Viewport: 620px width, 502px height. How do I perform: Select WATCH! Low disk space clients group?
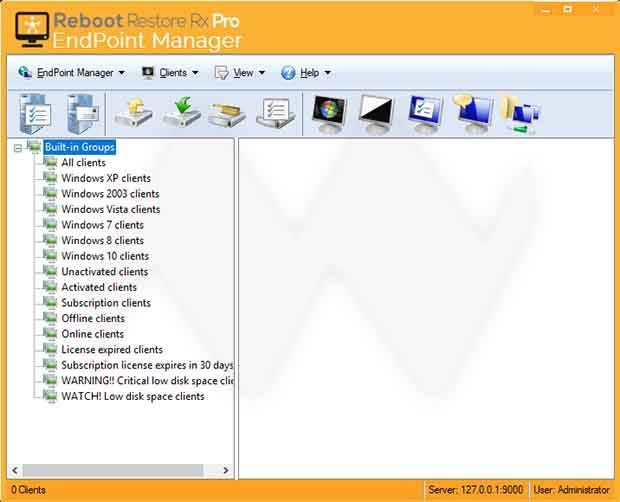click(133, 396)
